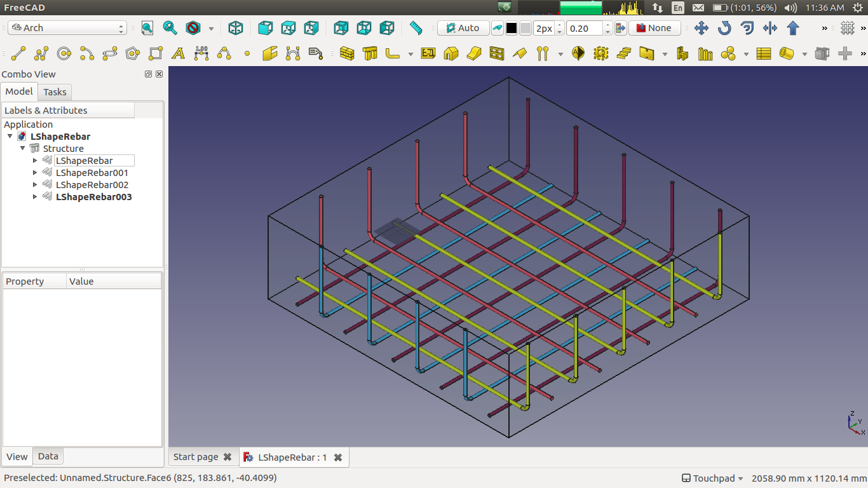Click the None autogroup button
The width and height of the screenshot is (868, 488).
654,28
